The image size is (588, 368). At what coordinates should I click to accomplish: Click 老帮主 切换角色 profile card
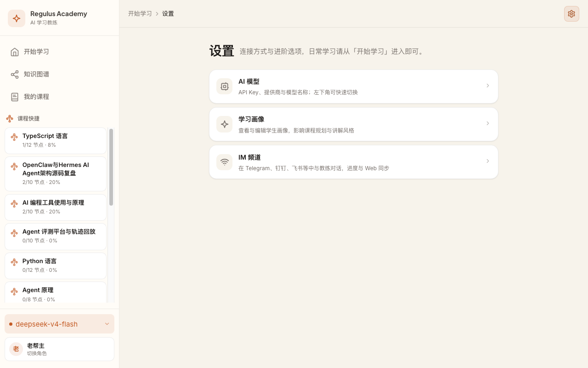59,349
